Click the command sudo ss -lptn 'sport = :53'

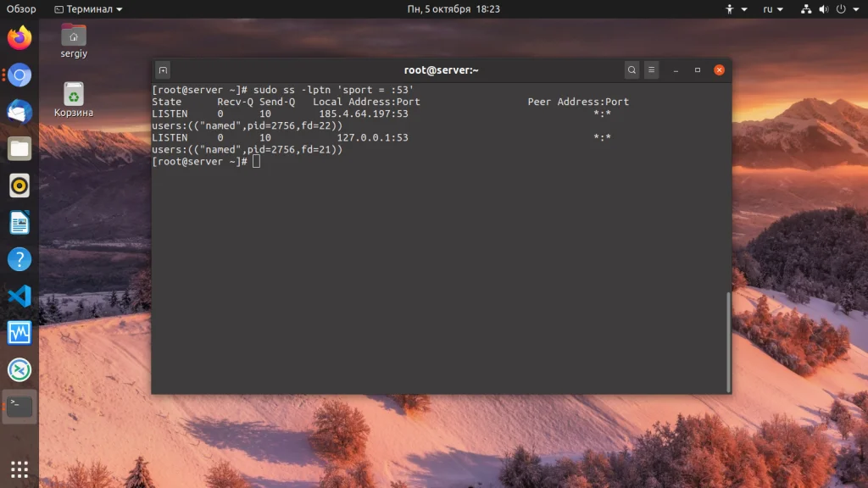[333, 90]
